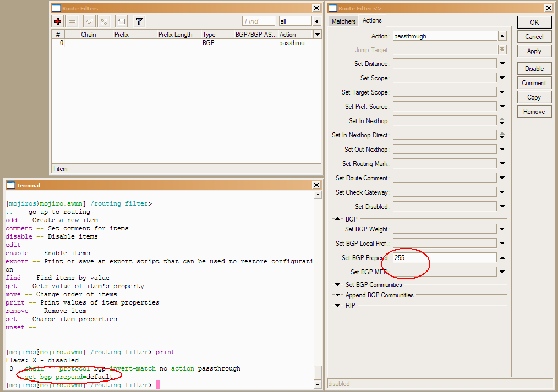This screenshot has width=558, height=392.
Task: Open the 'all' chain filter dropdown
Action: (317, 21)
